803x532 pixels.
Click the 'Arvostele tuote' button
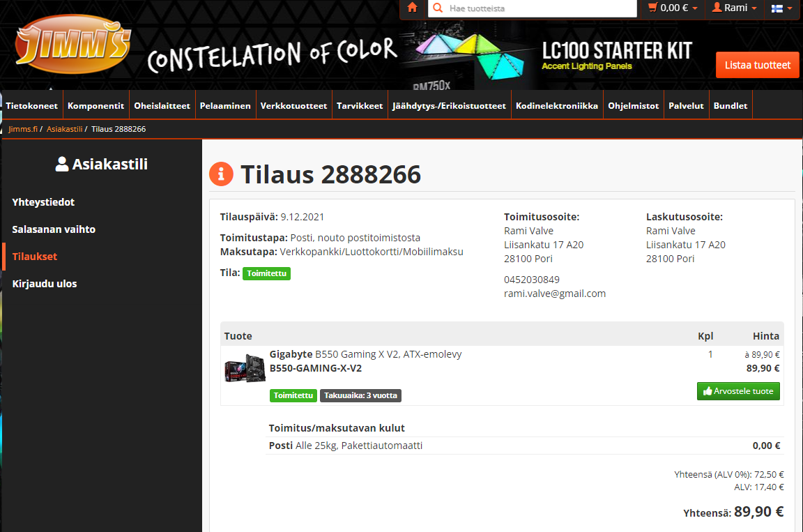pyautogui.click(x=738, y=391)
